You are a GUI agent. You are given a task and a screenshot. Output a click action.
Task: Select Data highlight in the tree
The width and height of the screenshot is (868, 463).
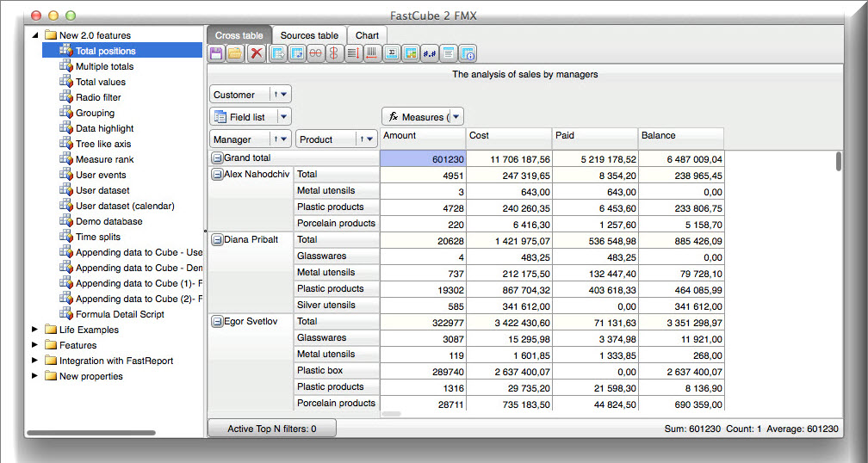105,128
